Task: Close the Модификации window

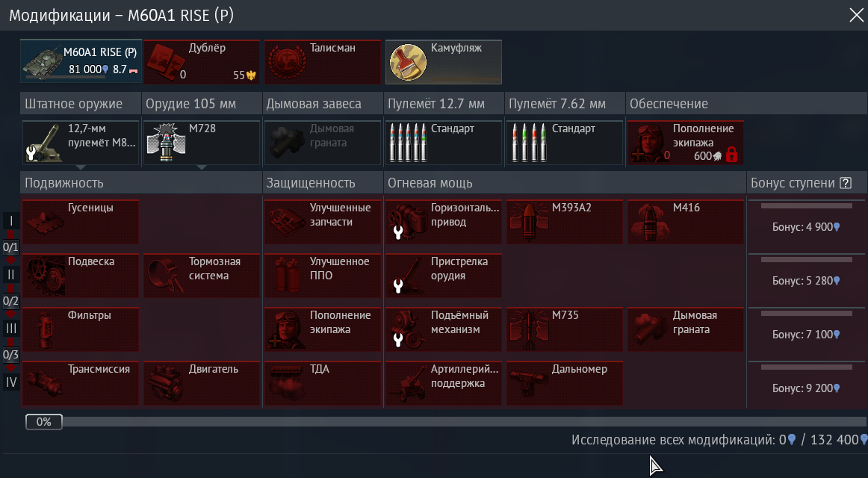Action: click(x=856, y=15)
